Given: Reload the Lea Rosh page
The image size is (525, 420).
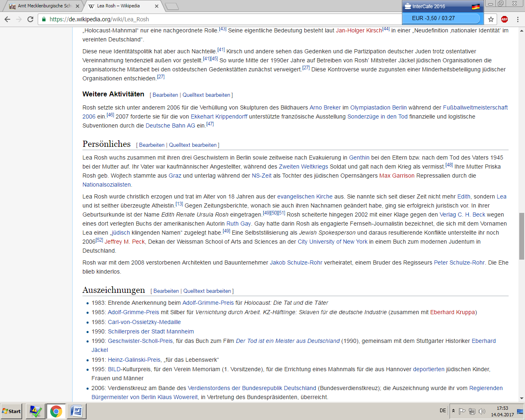Looking at the screenshot, I should (30, 19).
